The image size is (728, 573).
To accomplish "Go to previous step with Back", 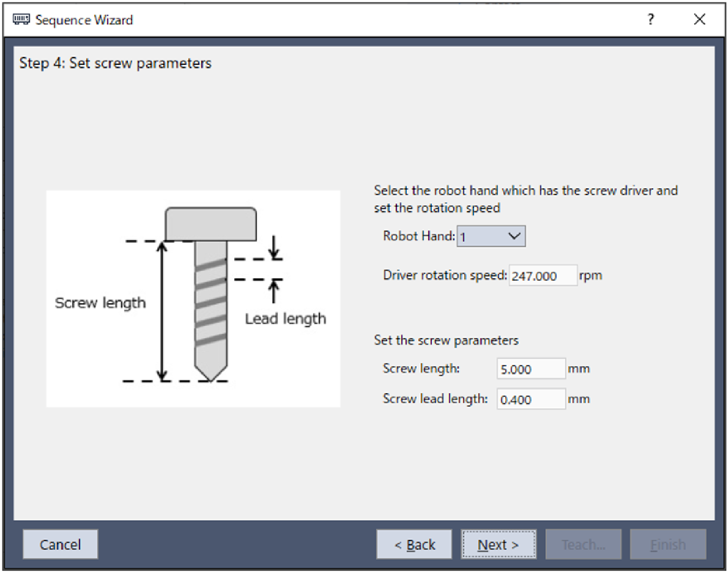I will pyautogui.click(x=414, y=544).
